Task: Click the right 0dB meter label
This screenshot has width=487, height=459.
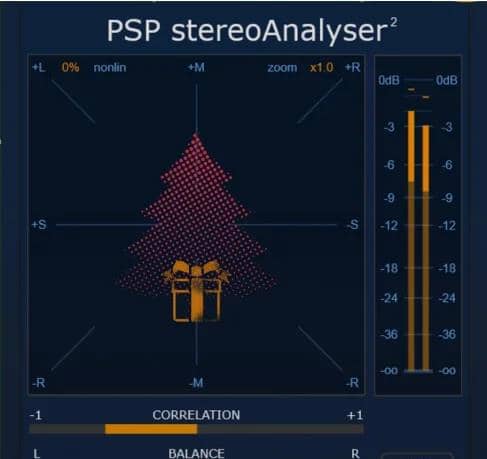Action: tap(447, 80)
